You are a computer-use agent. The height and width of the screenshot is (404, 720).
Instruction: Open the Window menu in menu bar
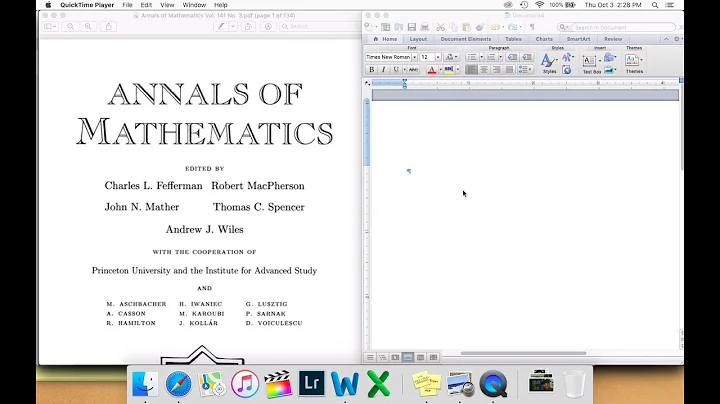click(194, 5)
